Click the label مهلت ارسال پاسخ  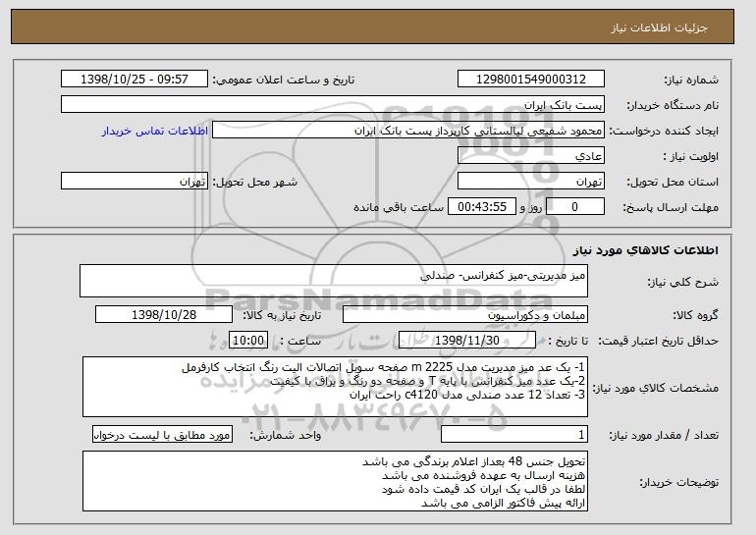[x=671, y=207]
